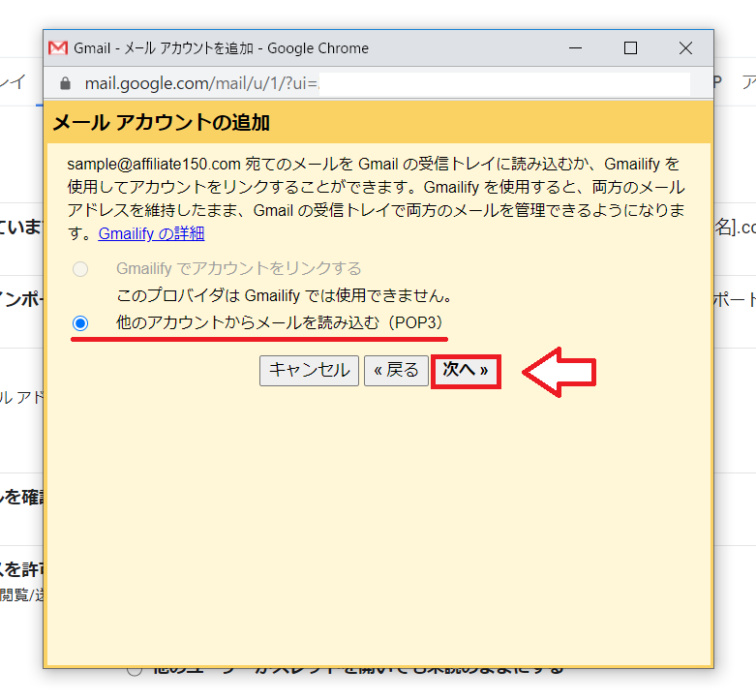Screen dimensions: 756x700
Task: Click the « 戻る button
Action: click(x=396, y=371)
